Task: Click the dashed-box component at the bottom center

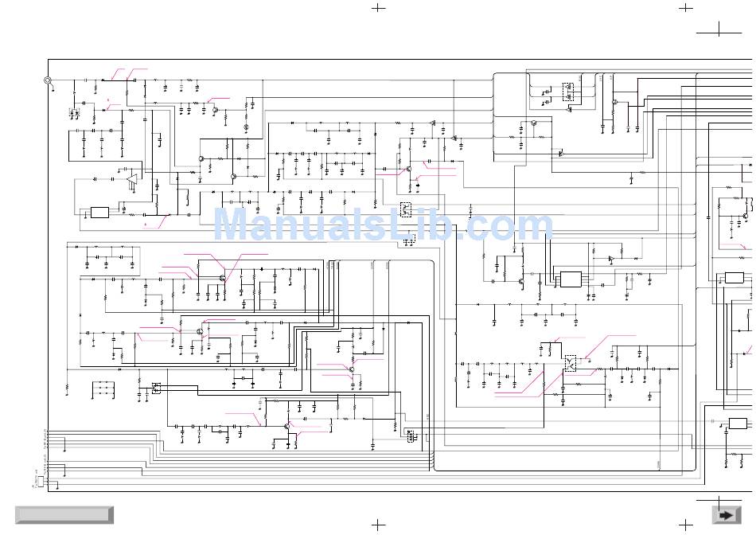Action: 409,435
